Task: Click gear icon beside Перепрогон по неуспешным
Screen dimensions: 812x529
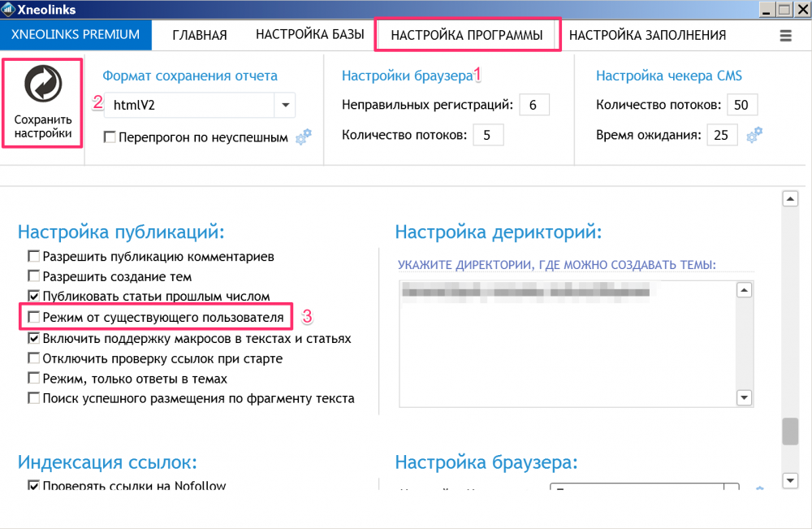Action: click(304, 137)
